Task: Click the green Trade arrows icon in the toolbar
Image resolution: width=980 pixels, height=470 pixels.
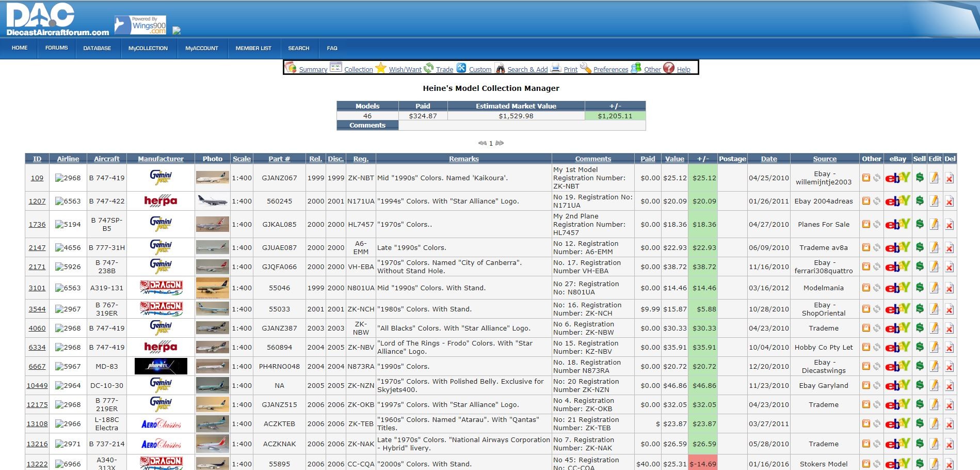Action: coord(429,68)
